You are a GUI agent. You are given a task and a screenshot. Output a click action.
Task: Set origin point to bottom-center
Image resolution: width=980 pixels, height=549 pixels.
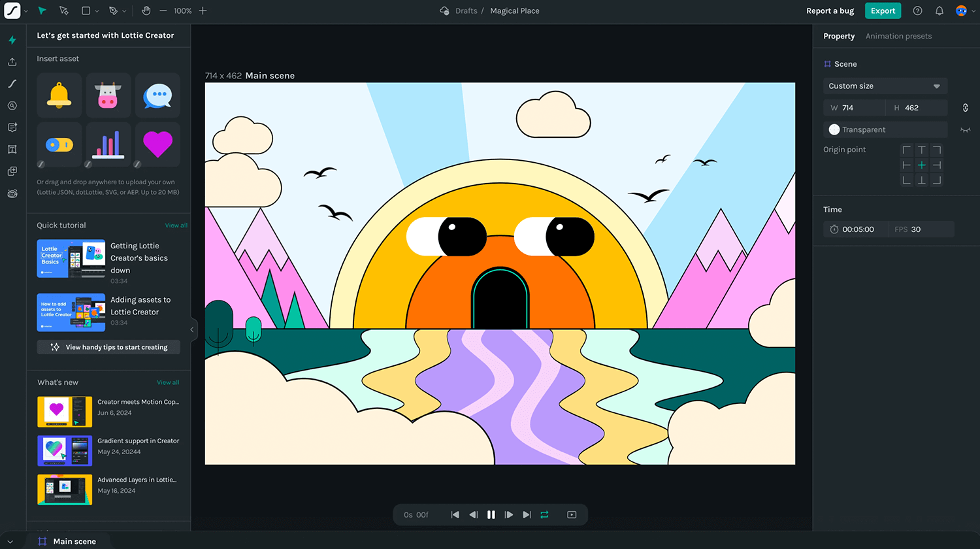pos(922,180)
